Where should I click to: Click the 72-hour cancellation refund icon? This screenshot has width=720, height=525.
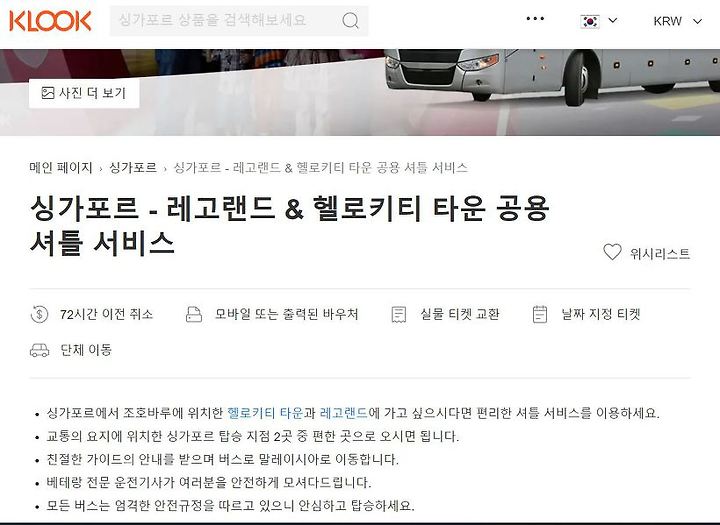click(x=39, y=314)
